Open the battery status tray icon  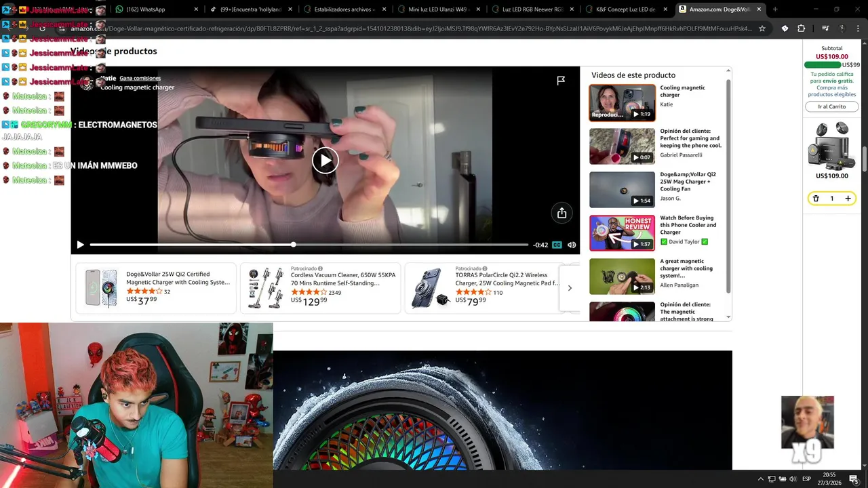click(x=782, y=479)
